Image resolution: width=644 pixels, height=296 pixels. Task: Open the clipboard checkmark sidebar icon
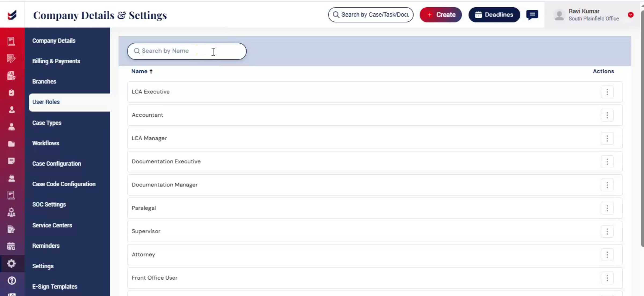pos(11,93)
